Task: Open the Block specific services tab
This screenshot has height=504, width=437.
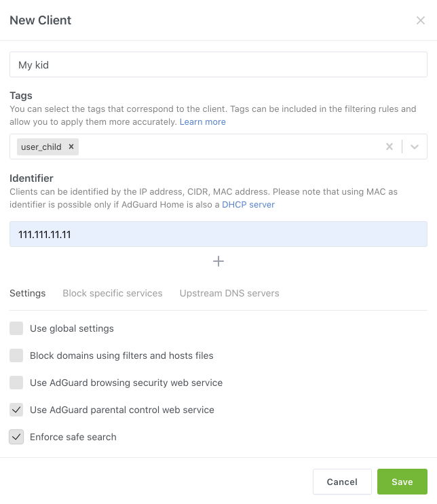Action: tap(113, 293)
